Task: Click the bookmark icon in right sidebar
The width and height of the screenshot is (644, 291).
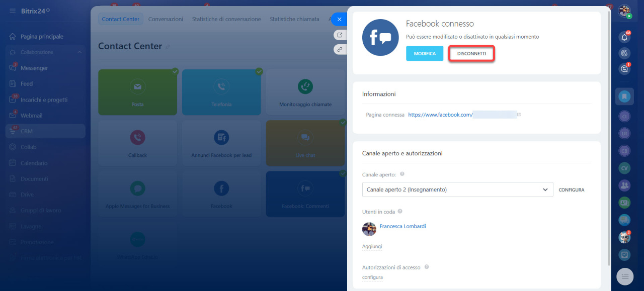Action: tap(624, 95)
